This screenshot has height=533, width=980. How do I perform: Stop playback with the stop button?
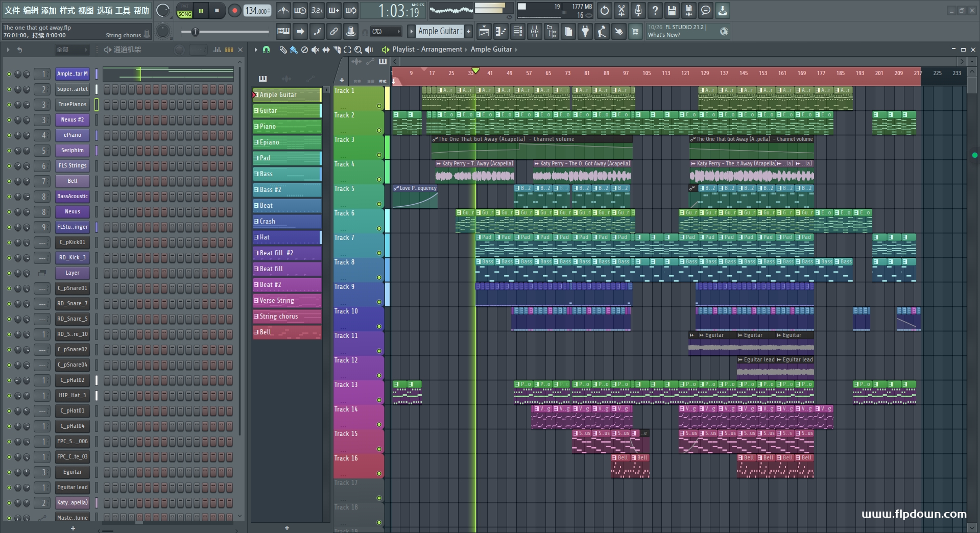coord(217,11)
